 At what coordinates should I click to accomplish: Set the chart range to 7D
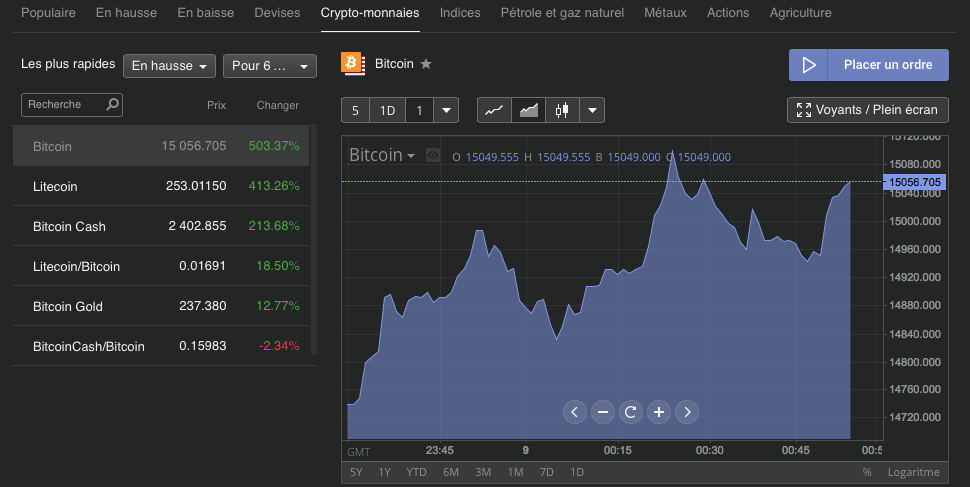[546, 472]
